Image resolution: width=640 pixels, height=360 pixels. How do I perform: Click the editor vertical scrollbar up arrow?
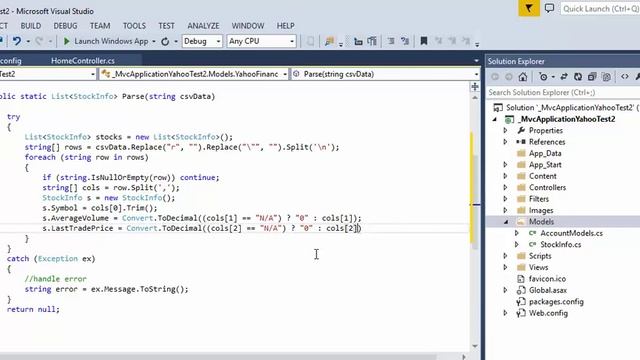tap(475, 98)
